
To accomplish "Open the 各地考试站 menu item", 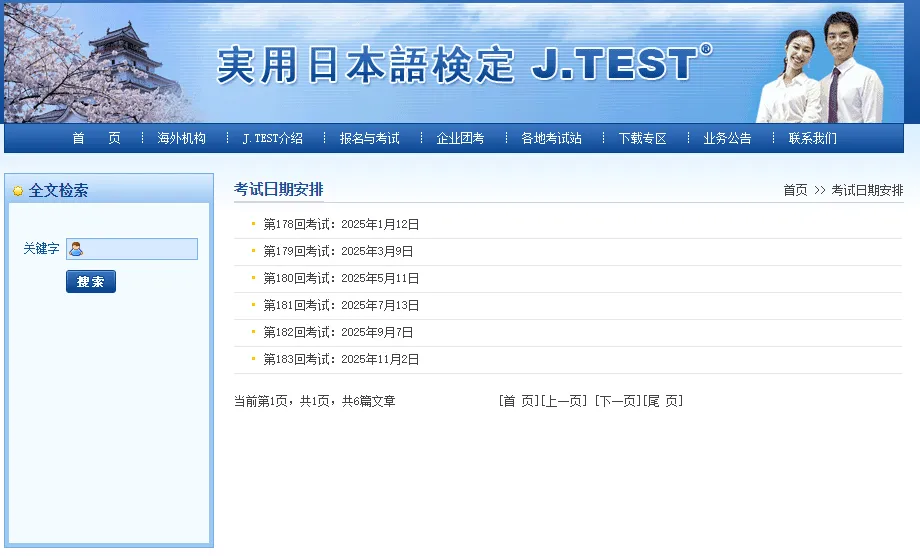I will [552, 138].
